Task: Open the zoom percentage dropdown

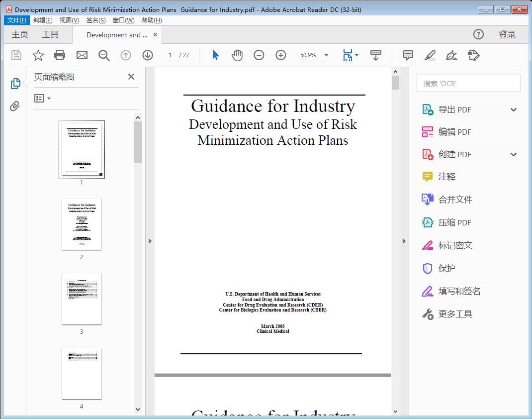Action: point(326,55)
